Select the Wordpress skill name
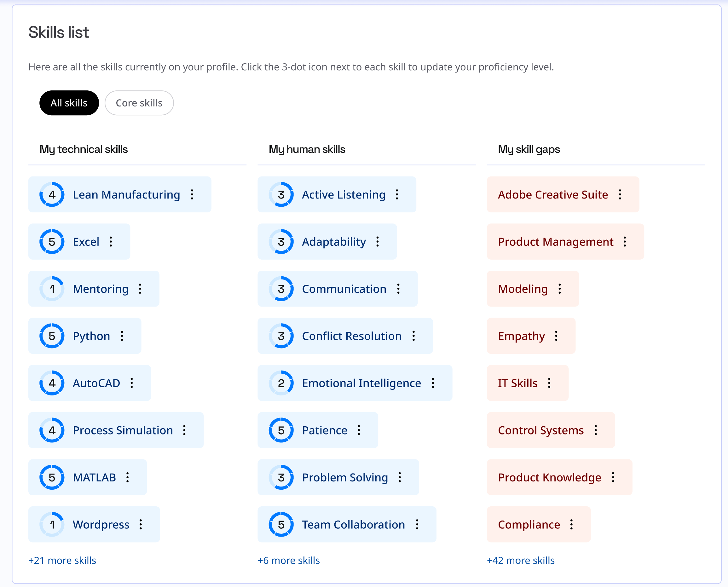728x587 pixels. pyautogui.click(x=101, y=525)
